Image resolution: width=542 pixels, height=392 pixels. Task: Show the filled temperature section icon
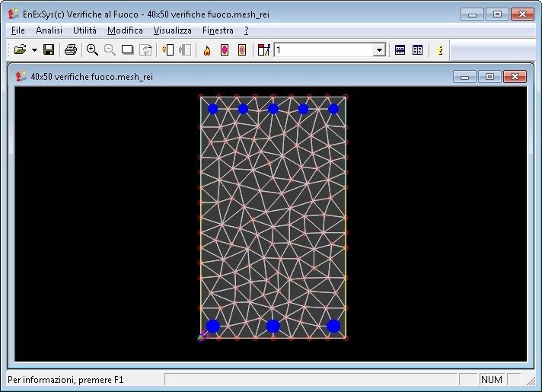(x=225, y=50)
